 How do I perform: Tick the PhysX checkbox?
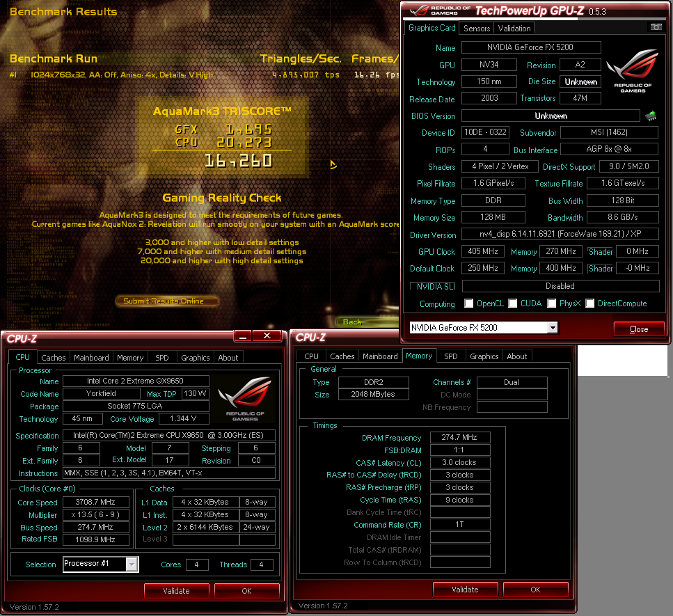[551, 303]
